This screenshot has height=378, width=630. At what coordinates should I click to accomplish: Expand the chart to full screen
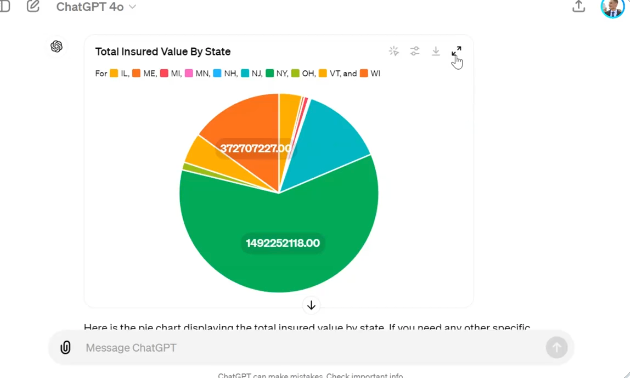click(x=456, y=51)
